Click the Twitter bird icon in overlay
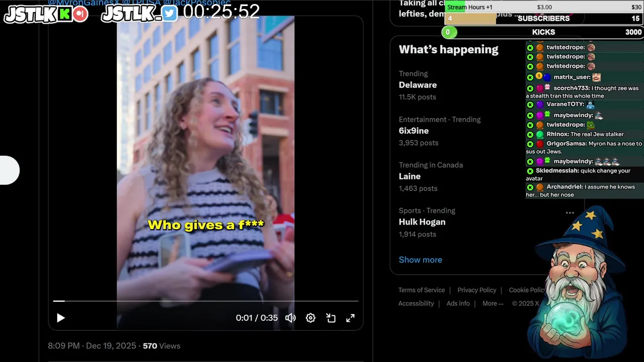 [x=170, y=14]
